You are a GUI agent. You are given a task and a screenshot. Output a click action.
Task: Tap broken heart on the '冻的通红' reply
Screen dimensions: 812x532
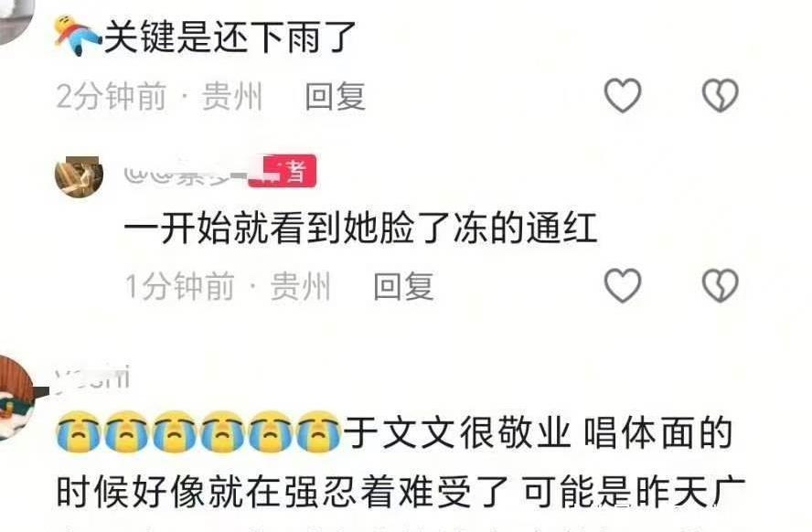pos(720,285)
